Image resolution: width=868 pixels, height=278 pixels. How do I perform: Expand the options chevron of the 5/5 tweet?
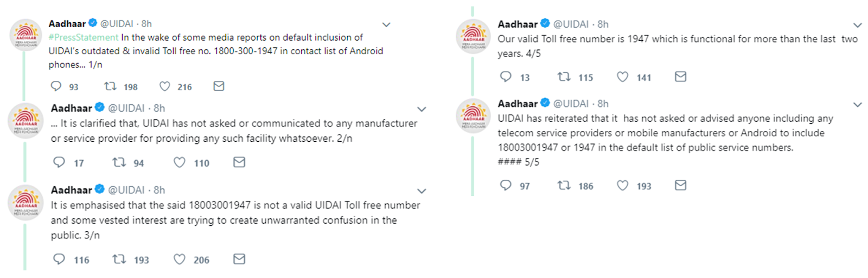858,105
